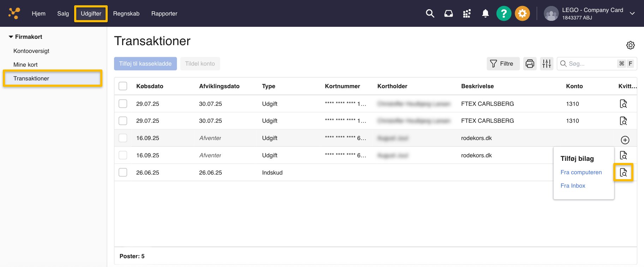Open the Rapporter menu
Viewport: 644px width, 267px height.
pos(164,13)
